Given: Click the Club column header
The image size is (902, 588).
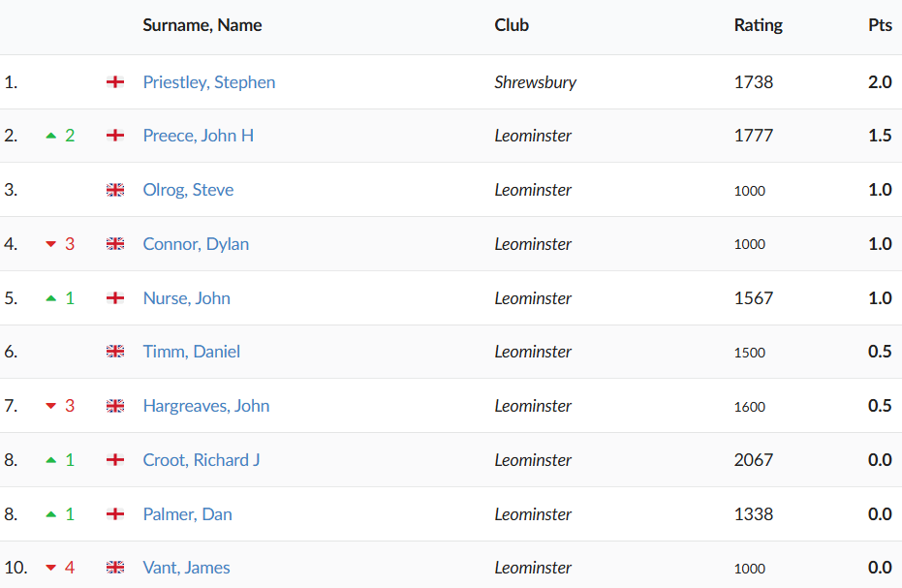Looking at the screenshot, I should (x=512, y=25).
